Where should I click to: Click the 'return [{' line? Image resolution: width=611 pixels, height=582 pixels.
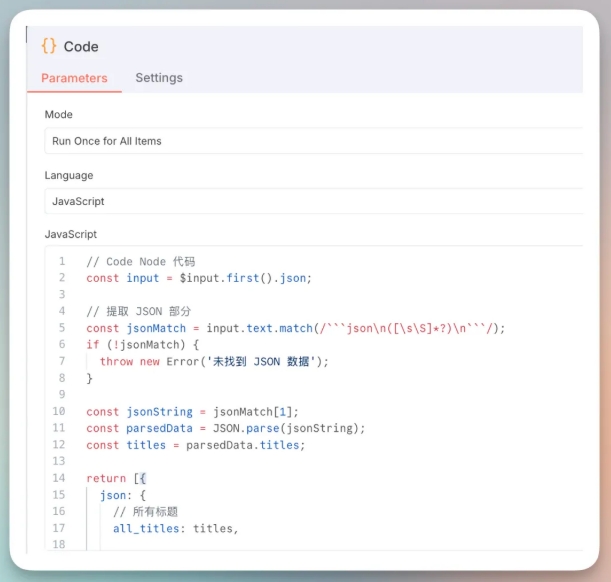116,478
